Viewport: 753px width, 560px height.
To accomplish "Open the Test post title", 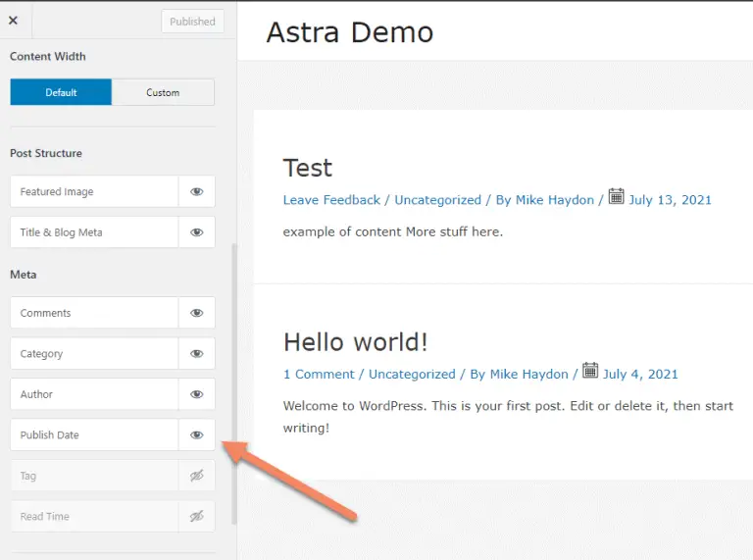I will [x=307, y=168].
